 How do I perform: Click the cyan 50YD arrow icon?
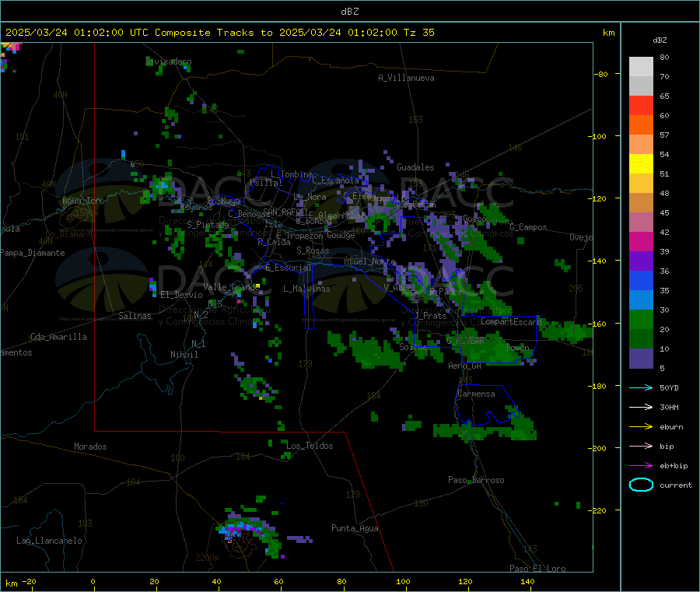[641, 387]
